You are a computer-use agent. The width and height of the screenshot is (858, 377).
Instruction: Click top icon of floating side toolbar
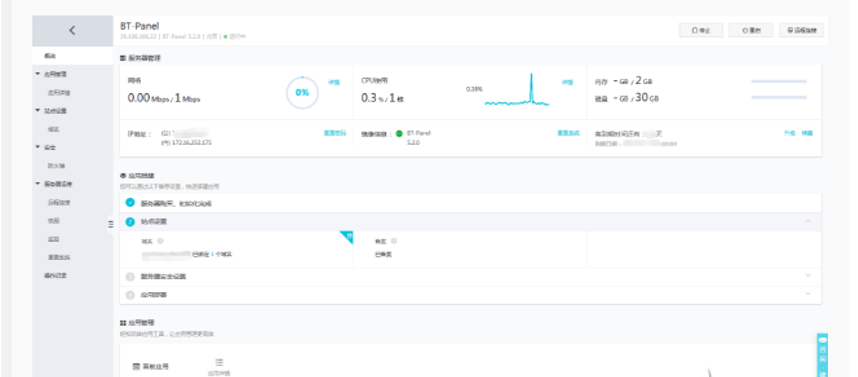[822, 340]
